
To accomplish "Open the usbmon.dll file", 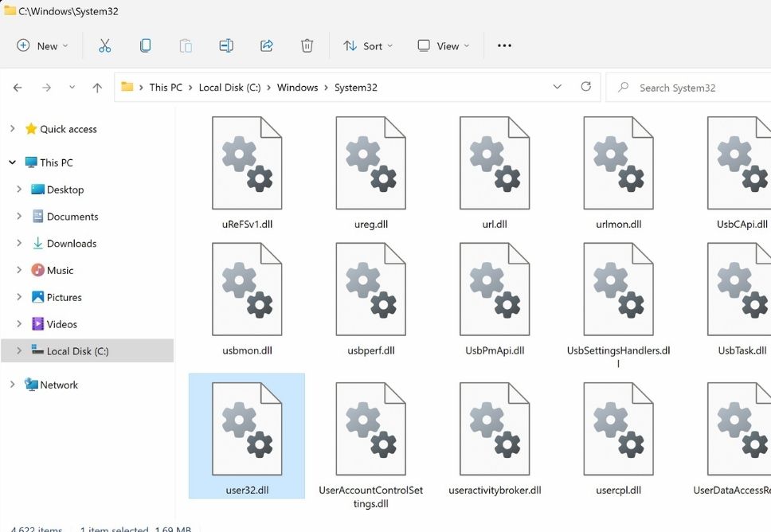I will [246, 289].
